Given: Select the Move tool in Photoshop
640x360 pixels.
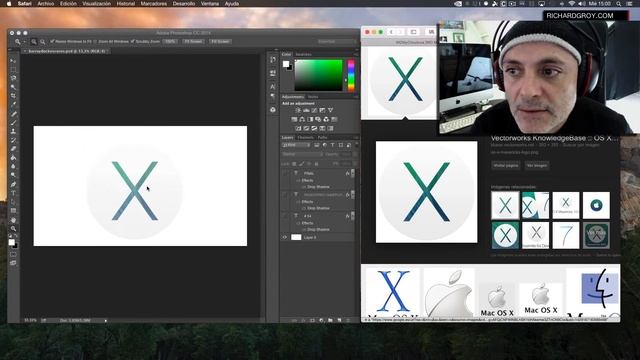Looking at the screenshot, I should (x=13, y=61).
